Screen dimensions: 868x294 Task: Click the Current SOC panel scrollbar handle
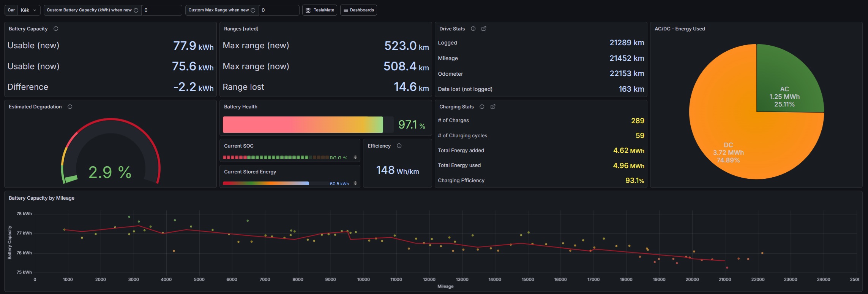pos(355,157)
